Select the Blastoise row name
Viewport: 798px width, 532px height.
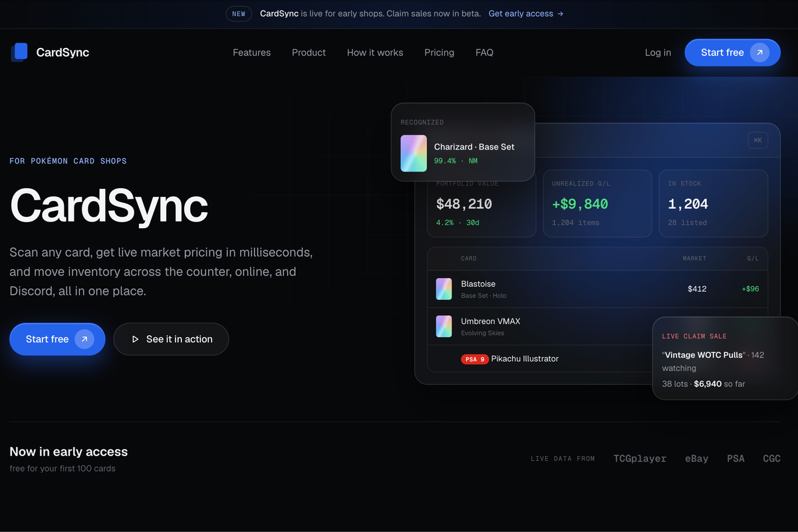[x=478, y=284]
